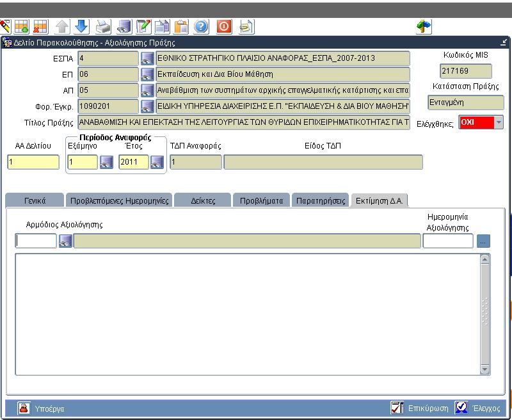Click the signpost navigation icon at right
The image size is (512, 420).
[424, 26]
